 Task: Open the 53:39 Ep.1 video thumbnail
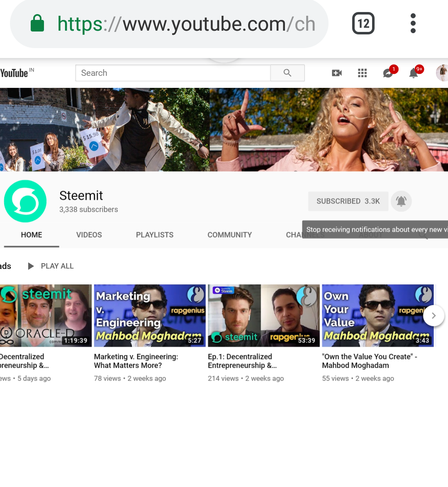(x=264, y=315)
